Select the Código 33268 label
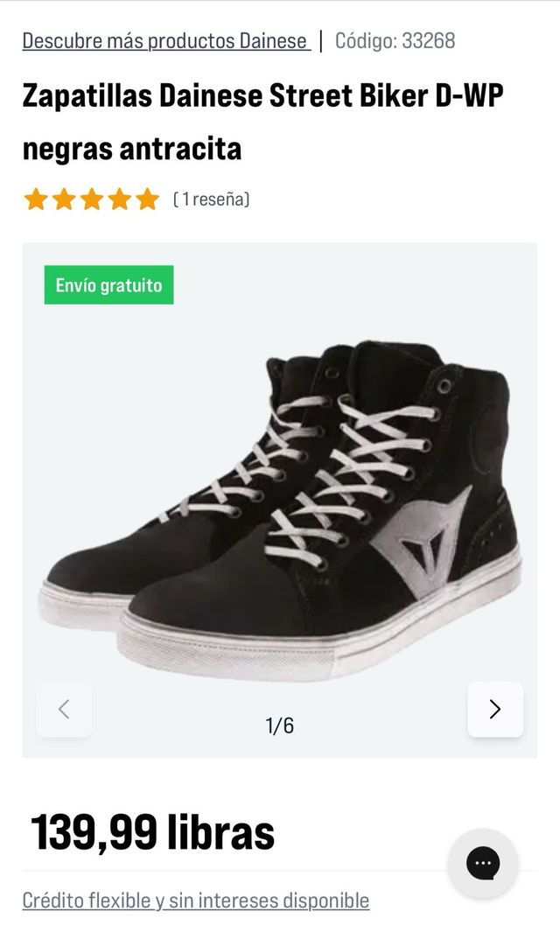The image size is (560, 925). 394,39
